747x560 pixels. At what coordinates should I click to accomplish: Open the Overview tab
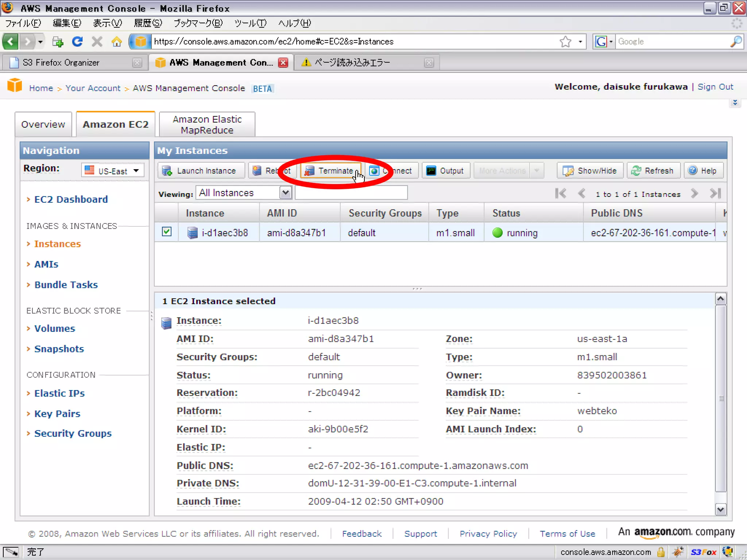(x=43, y=124)
